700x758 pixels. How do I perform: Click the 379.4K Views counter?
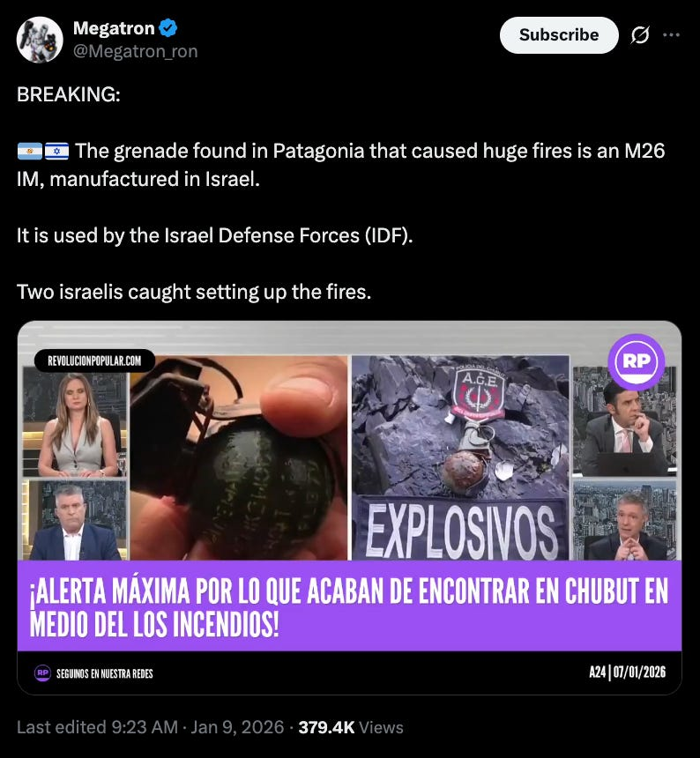[x=351, y=727]
